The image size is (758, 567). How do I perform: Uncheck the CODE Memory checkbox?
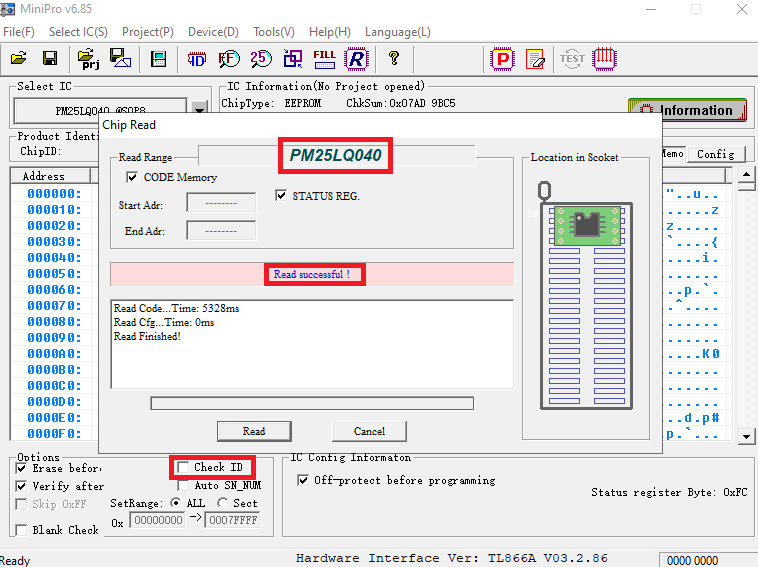[132, 177]
